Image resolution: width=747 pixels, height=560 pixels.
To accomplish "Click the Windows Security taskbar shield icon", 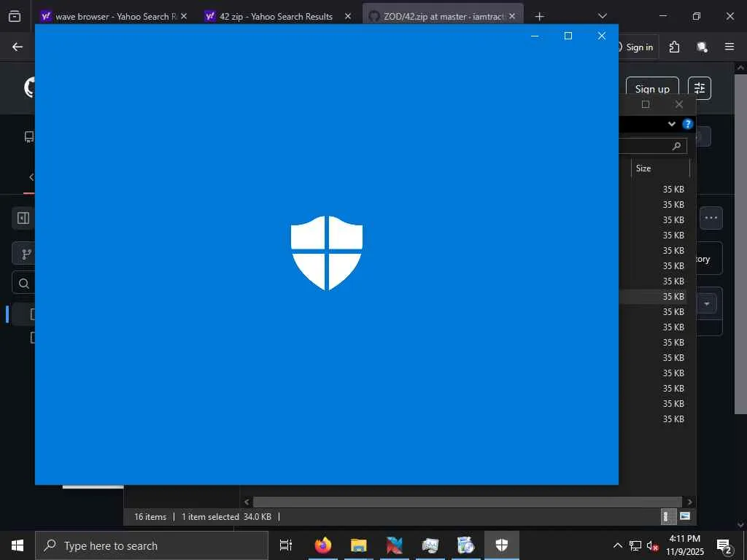I will (502, 545).
